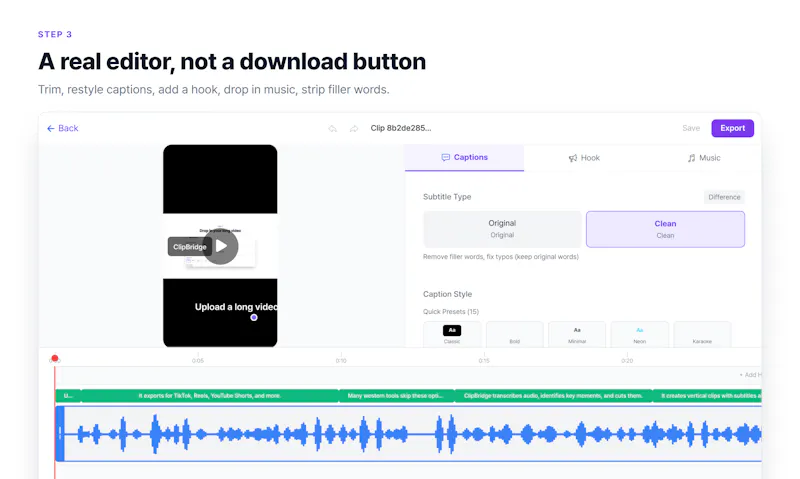
Task: Choose the Neon caption preset
Action: coord(640,334)
